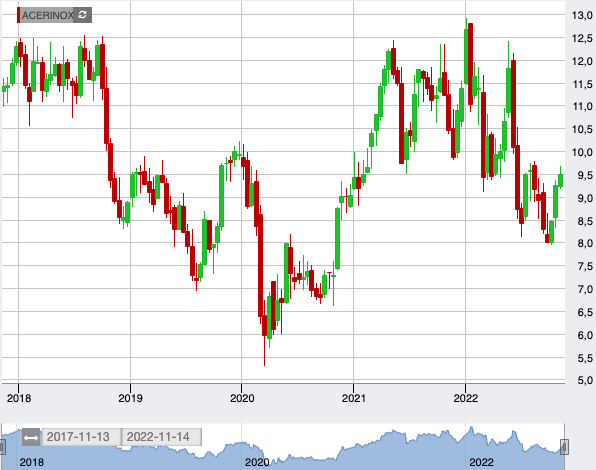596x470 pixels.
Task: Click the 2018 label on main chart axis
Action: pos(19,398)
